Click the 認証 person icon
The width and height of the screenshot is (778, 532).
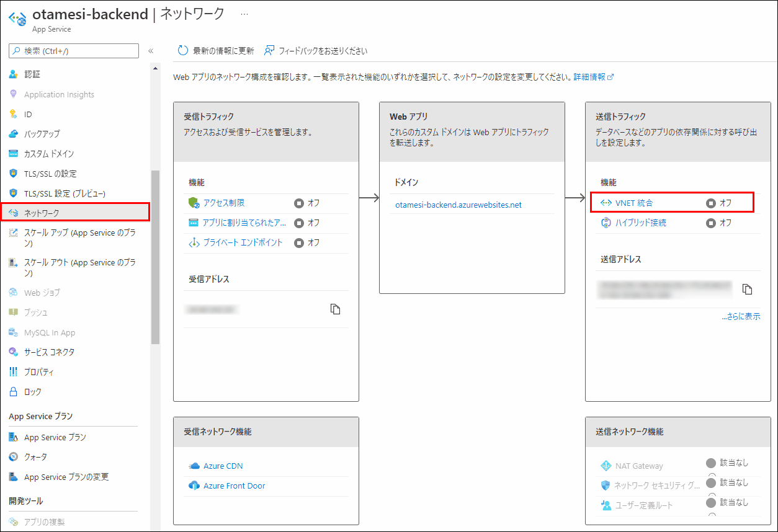(x=14, y=74)
